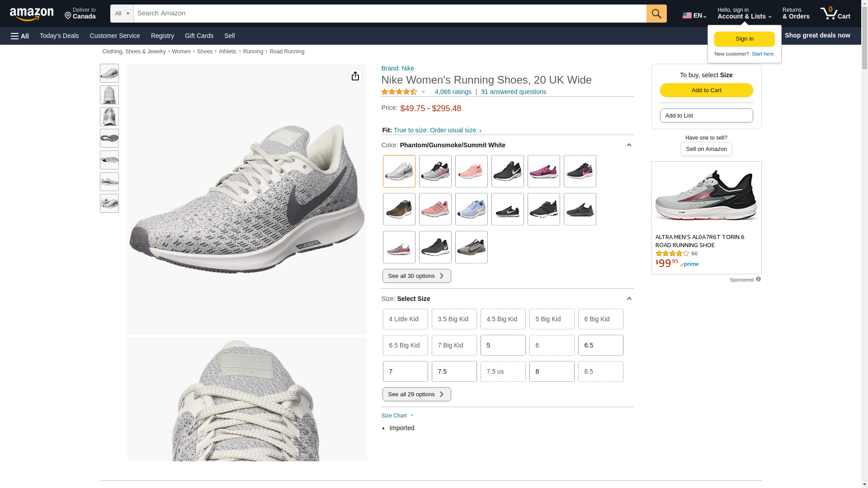The height and width of the screenshot is (488, 868).
Task: Open Gift Cards navigation item
Action: click(x=199, y=36)
